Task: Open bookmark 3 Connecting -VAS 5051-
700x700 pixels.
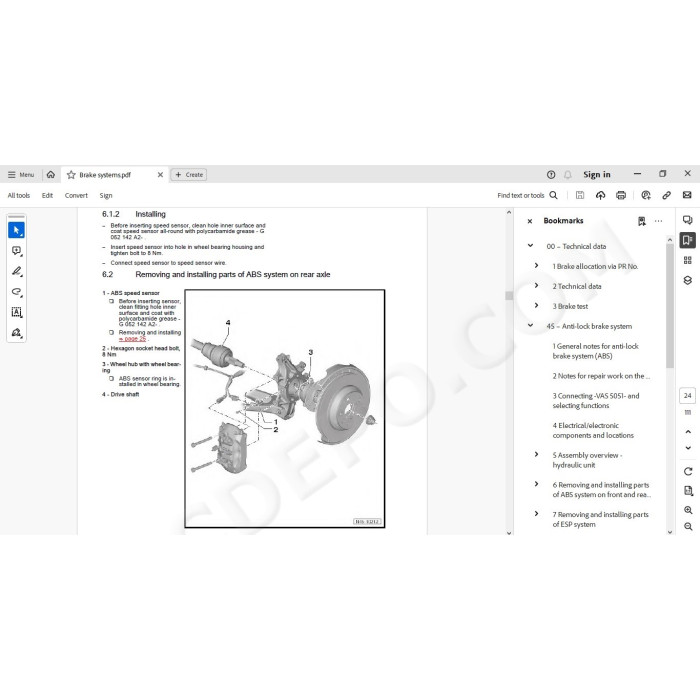Action: pos(596,401)
